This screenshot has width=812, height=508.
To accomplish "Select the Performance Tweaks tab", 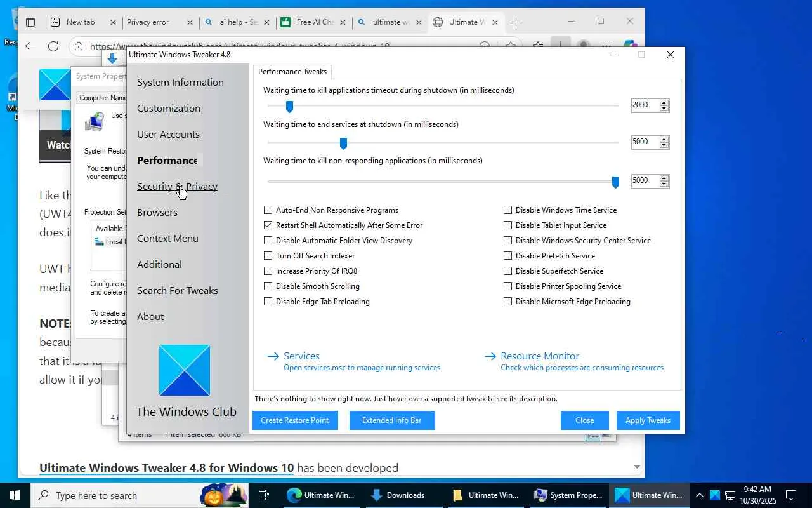I will pos(292,72).
